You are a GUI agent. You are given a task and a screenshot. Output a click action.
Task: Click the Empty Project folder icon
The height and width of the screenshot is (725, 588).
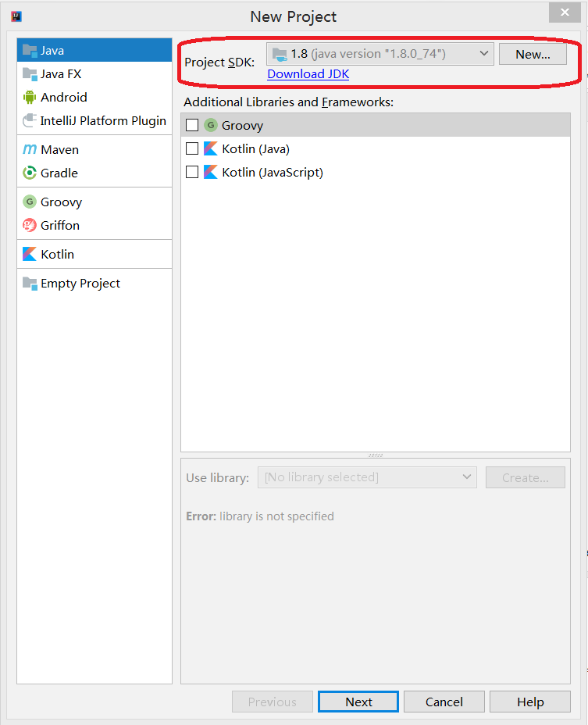(30, 284)
